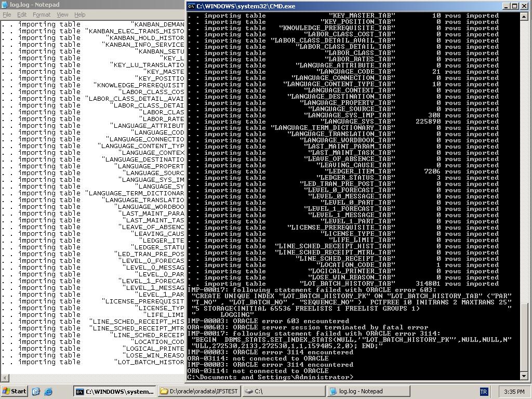This screenshot has height=399, width=532.
Task: Click CMD window scrollbar down arrow
Action: click(524, 376)
